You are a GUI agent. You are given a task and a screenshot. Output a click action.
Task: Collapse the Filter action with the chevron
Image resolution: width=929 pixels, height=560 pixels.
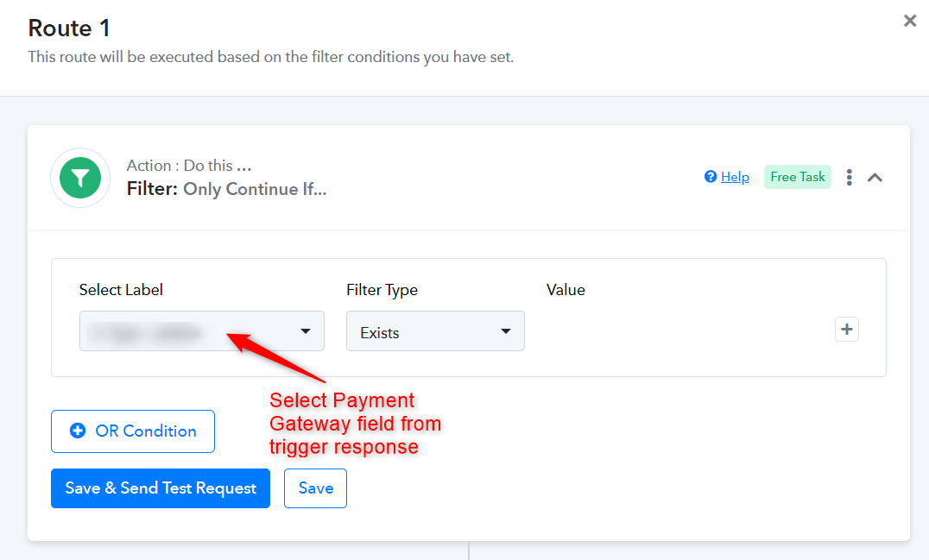tap(875, 177)
